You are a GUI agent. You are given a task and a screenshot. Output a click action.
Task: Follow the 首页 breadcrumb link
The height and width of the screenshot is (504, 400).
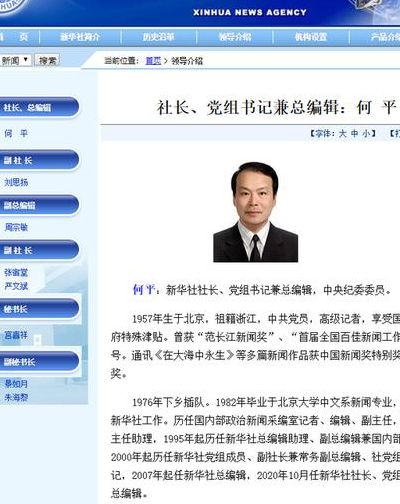(x=153, y=61)
